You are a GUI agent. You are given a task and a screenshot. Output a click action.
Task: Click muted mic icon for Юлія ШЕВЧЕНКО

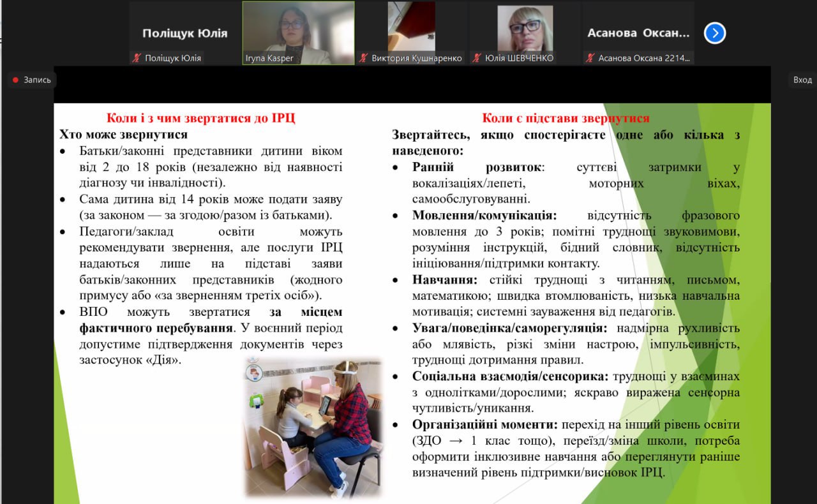coord(476,58)
